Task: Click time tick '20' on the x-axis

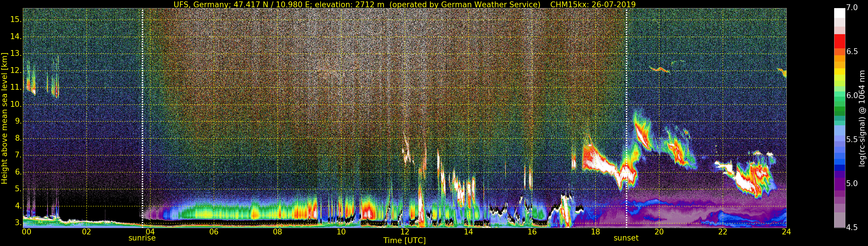Action: coord(659,232)
